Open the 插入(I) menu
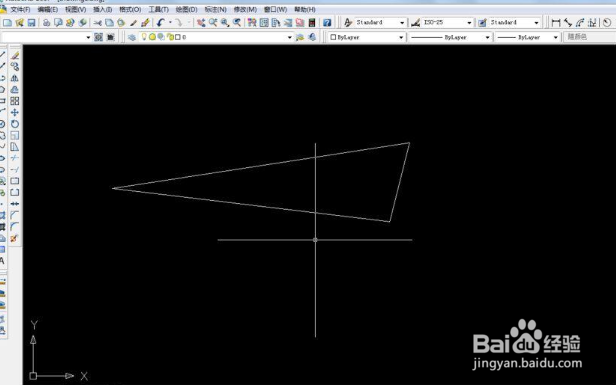The image size is (616, 385). [x=103, y=9]
